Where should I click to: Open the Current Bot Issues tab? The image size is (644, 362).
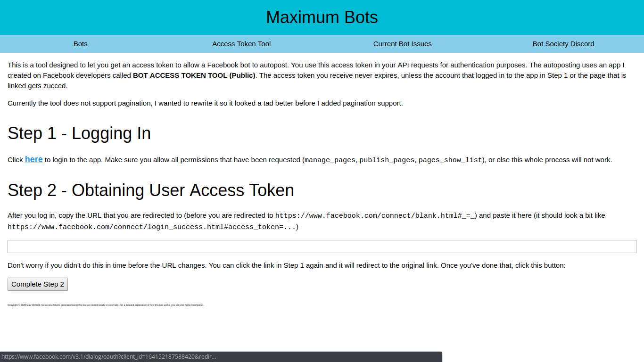[402, 44]
